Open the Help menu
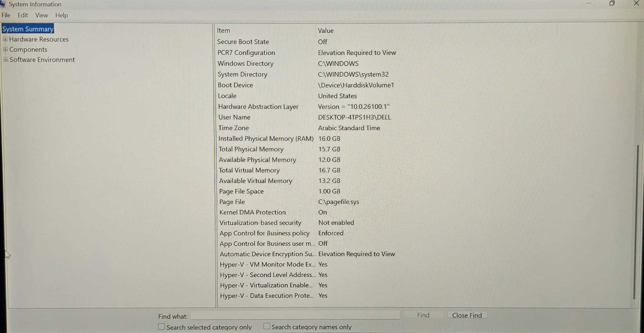This screenshot has width=644, height=333. pos(61,15)
